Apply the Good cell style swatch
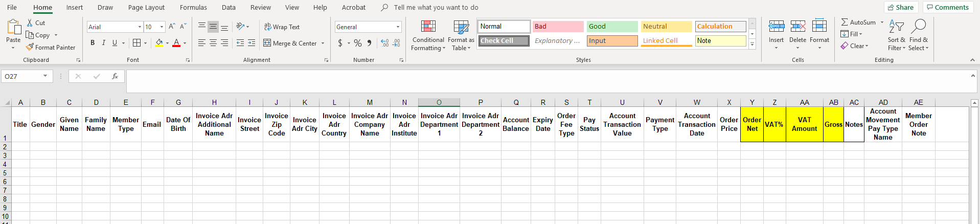Image resolution: width=980 pixels, height=224 pixels. [x=611, y=27]
